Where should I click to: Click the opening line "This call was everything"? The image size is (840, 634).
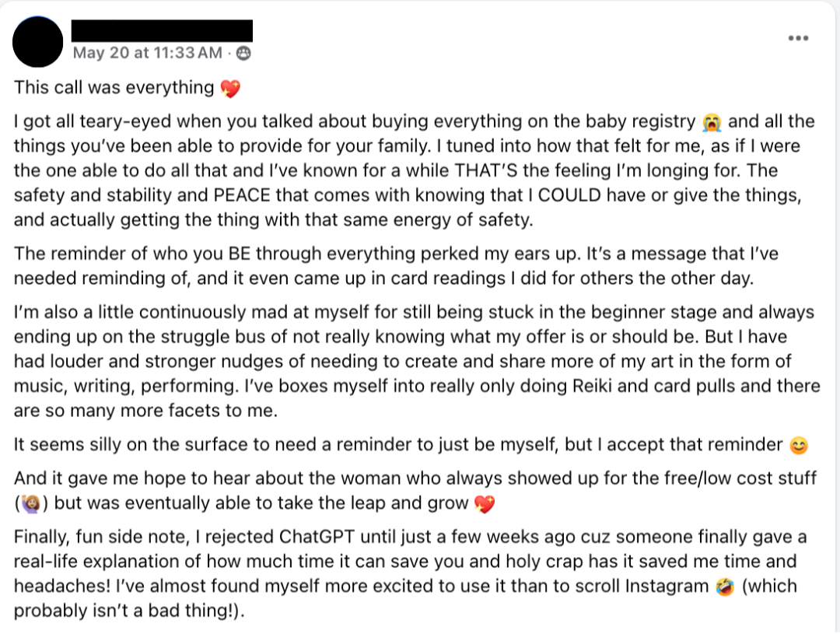tap(114, 87)
